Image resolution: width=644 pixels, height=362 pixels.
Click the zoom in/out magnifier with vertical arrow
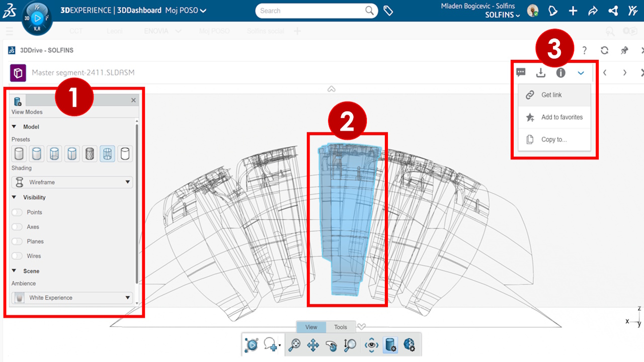350,345
